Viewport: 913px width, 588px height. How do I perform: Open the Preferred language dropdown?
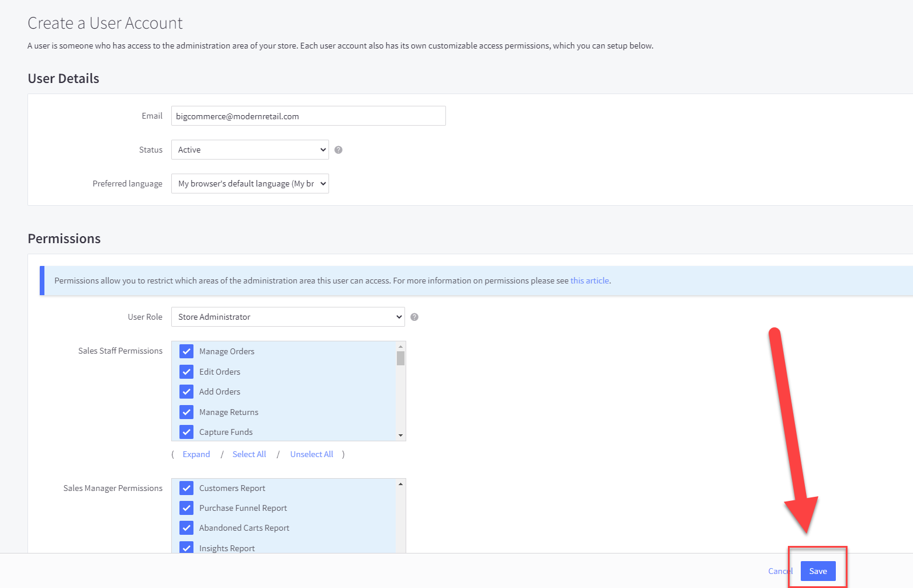click(250, 184)
